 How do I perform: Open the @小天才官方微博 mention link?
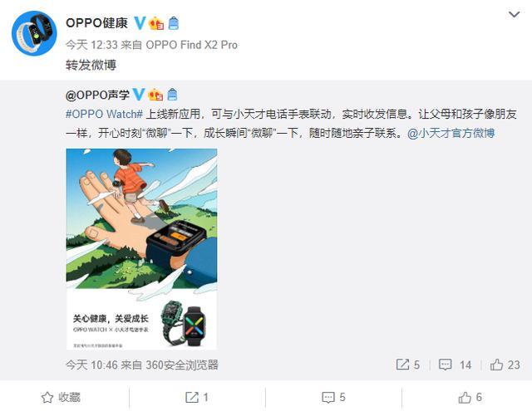451,133
